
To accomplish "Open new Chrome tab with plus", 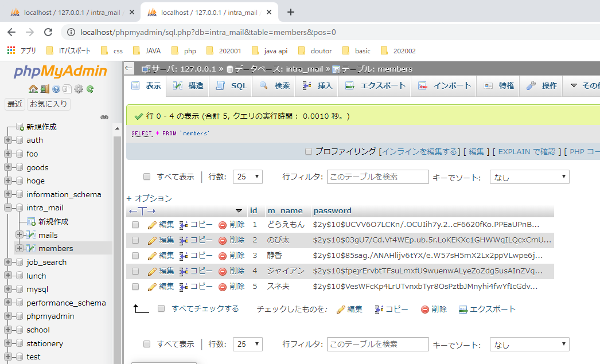I will click(x=291, y=12).
